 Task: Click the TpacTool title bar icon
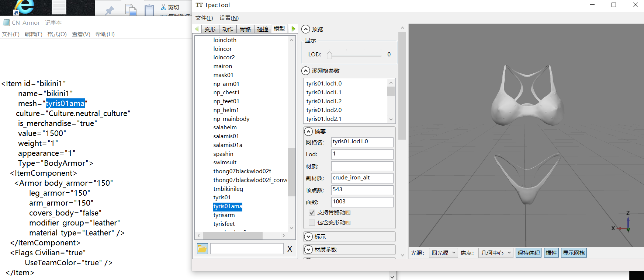(x=199, y=5)
